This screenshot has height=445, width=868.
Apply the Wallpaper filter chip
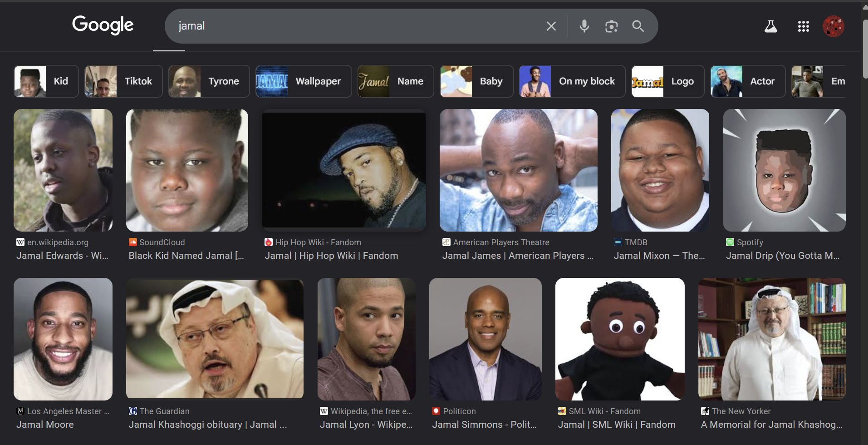[x=304, y=81]
